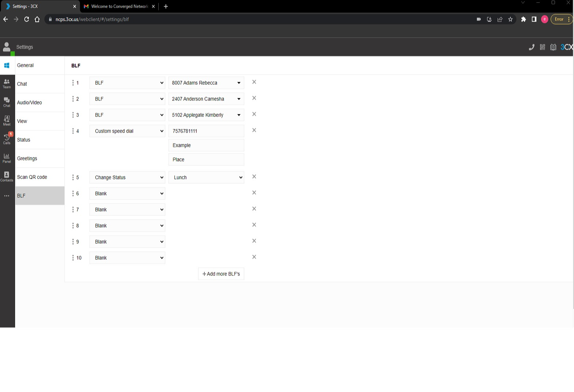The width and height of the screenshot is (574, 392).
Task: Open the three-dot more menu in sidebar
Action: 7,196
